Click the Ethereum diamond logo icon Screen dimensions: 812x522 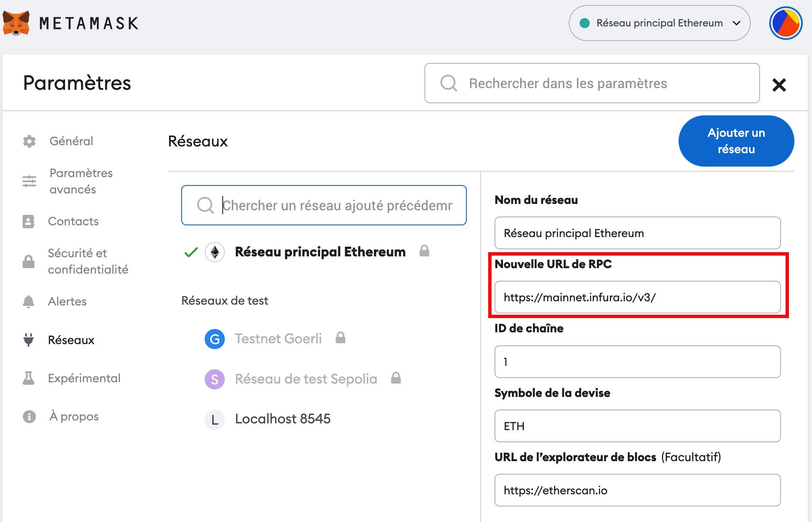tap(215, 252)
